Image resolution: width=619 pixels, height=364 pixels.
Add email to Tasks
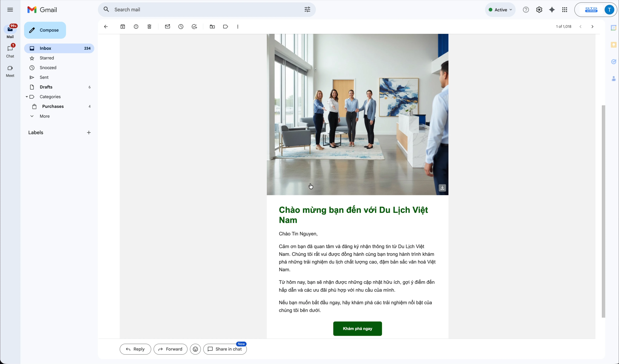pyautogui.click(x=194, y=27)
